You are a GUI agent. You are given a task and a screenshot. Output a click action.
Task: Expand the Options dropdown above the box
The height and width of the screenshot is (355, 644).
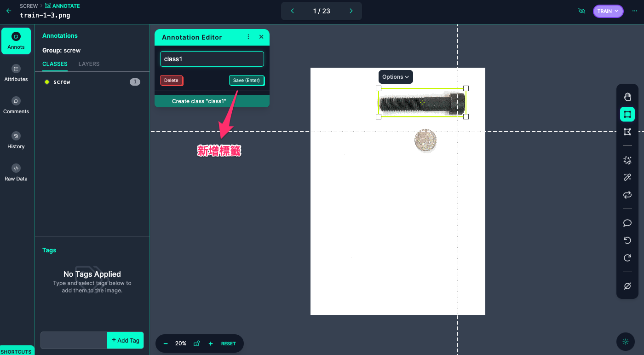click(x=396, y=77)
